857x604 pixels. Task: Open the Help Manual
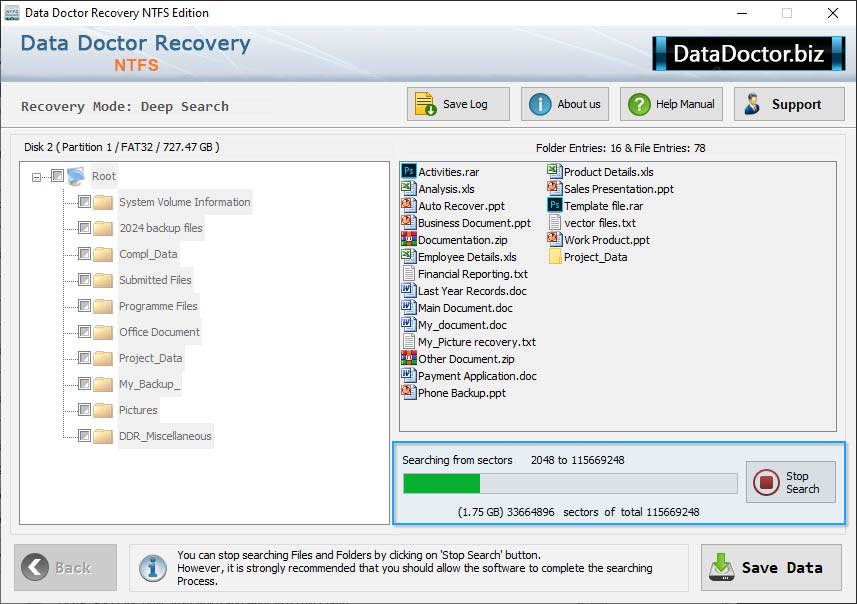pos(671,104)
